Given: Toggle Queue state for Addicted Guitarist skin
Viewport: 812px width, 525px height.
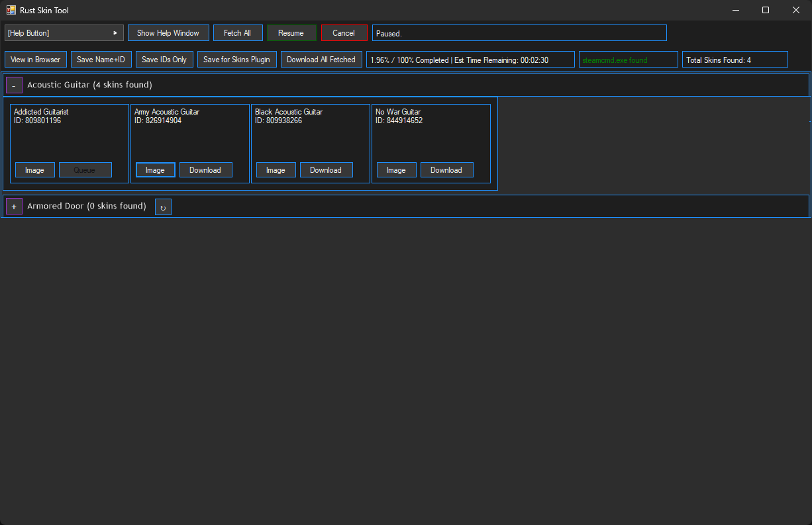Looking at the screenshot, I should point(85,169).
